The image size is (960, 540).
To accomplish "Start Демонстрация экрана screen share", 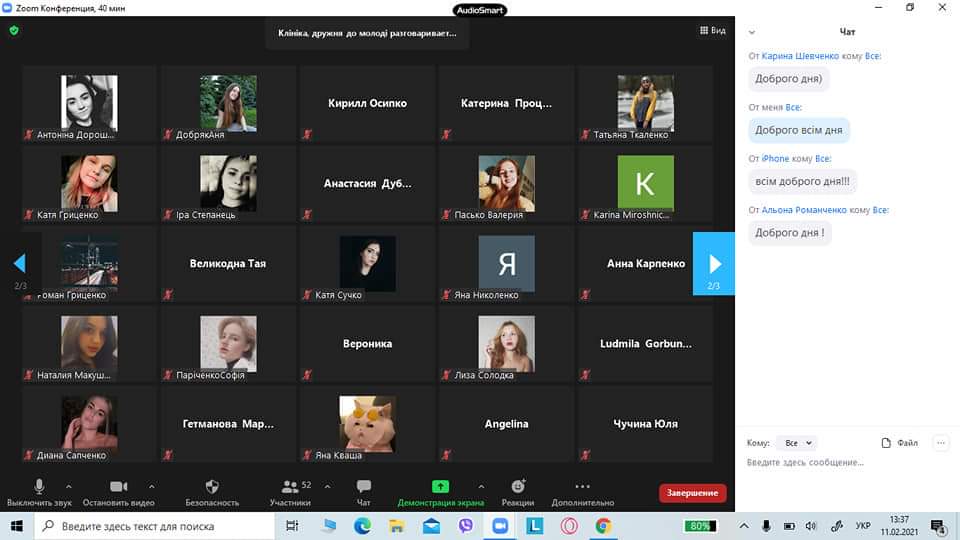I will pos(440,493).
